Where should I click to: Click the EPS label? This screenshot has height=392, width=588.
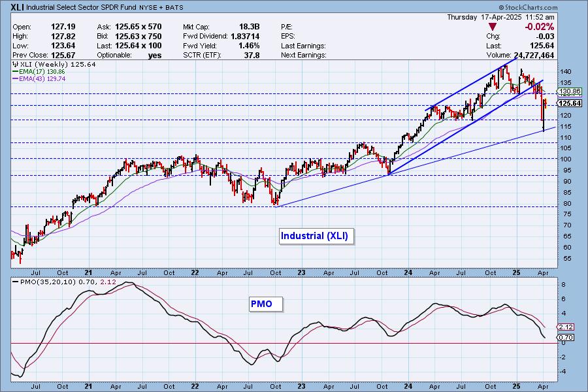288,37
